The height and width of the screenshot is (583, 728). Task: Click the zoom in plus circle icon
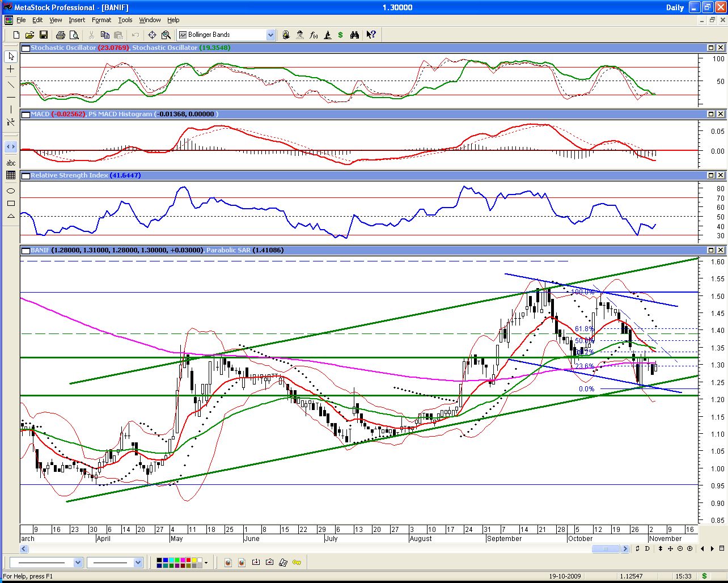(689, 548)
